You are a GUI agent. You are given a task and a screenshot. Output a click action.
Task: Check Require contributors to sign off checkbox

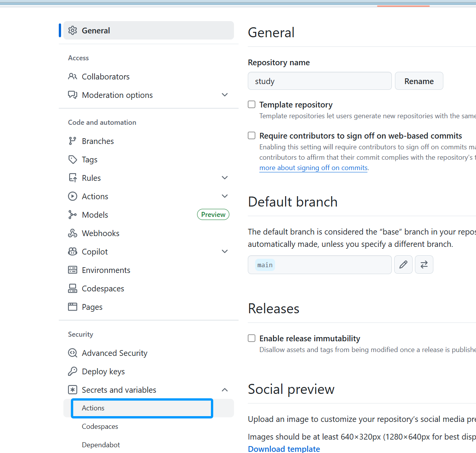click(x=252, y=136)
